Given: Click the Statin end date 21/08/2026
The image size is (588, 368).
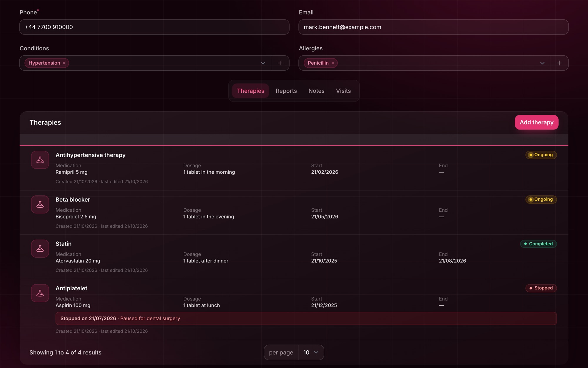Looking at the screenshot, I should tap(452, 261).
